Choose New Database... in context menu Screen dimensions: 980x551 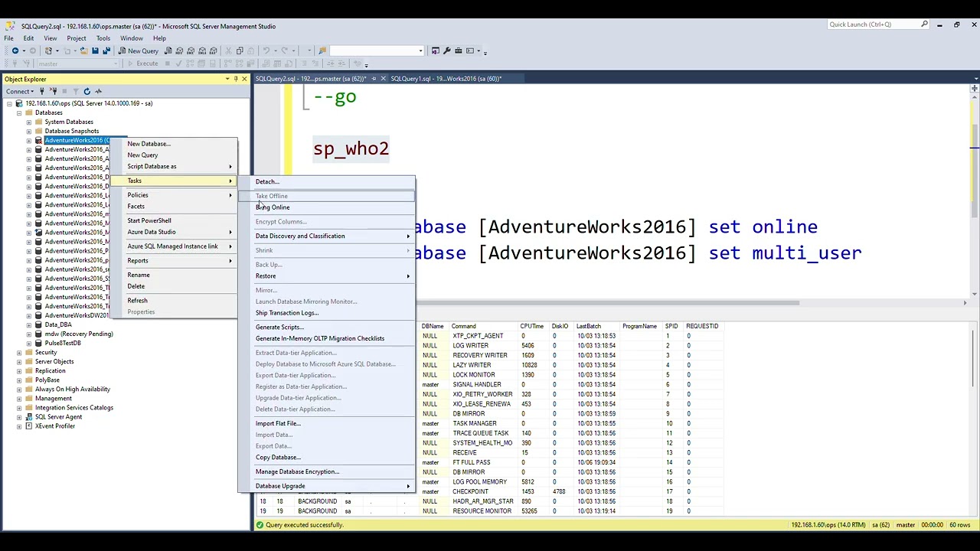point(175,144)
